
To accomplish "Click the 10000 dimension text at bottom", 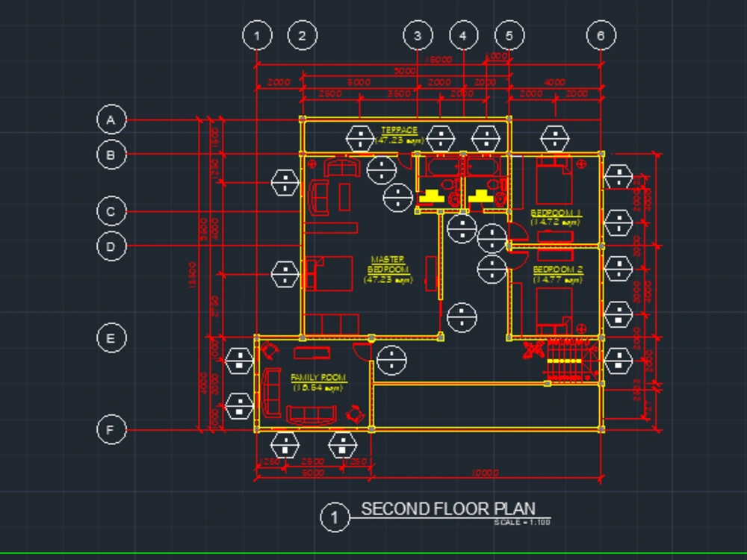I will [x=485, y=473].
